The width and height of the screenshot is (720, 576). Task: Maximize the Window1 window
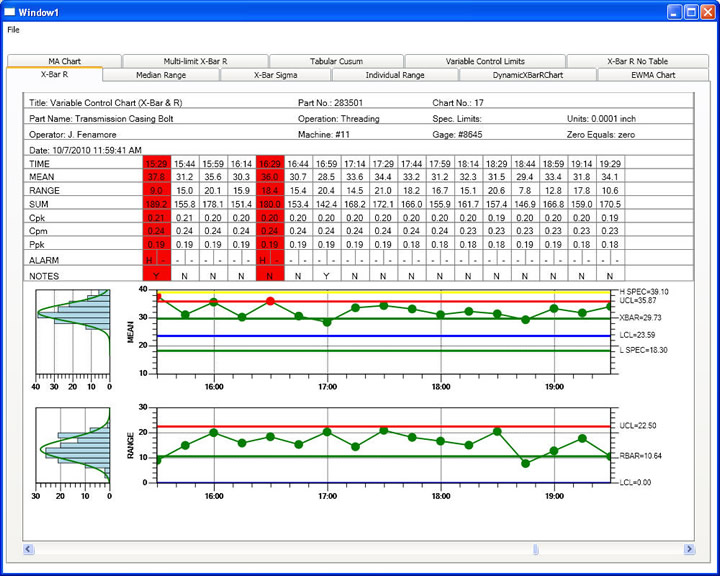pyautogui.click(x=691, y=12)
